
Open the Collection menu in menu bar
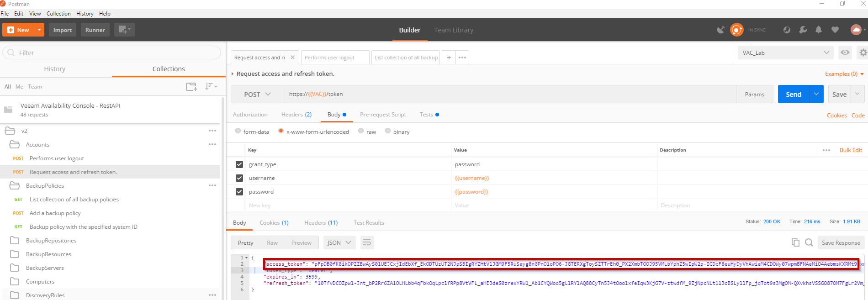[x=58, y=14]
